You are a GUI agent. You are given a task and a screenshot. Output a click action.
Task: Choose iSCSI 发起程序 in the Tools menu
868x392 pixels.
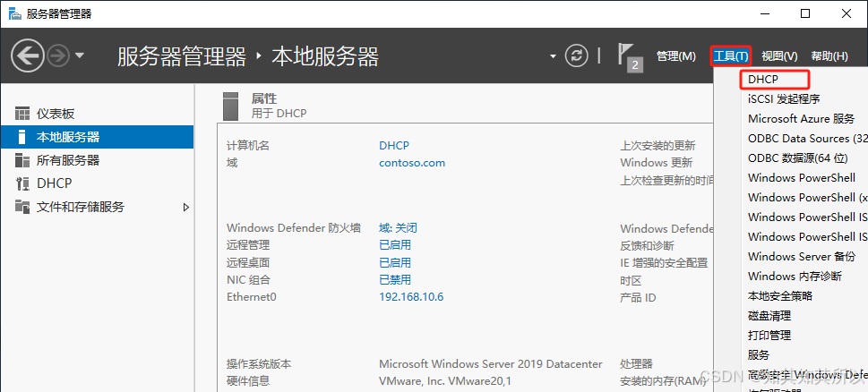pos(784,99)
